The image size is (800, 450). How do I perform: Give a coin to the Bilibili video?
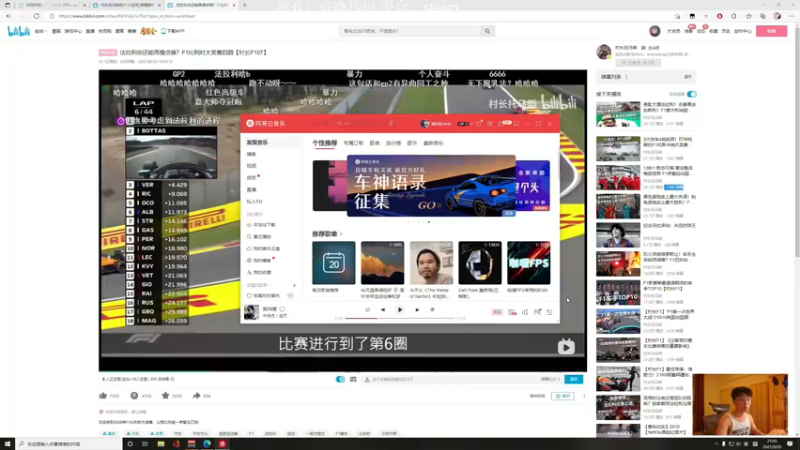134,395
